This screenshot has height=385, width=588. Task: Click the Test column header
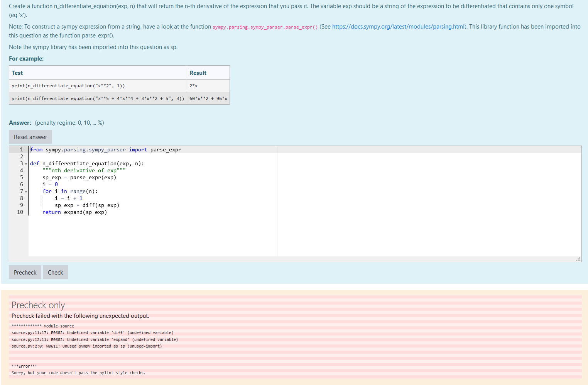point(17,73)
